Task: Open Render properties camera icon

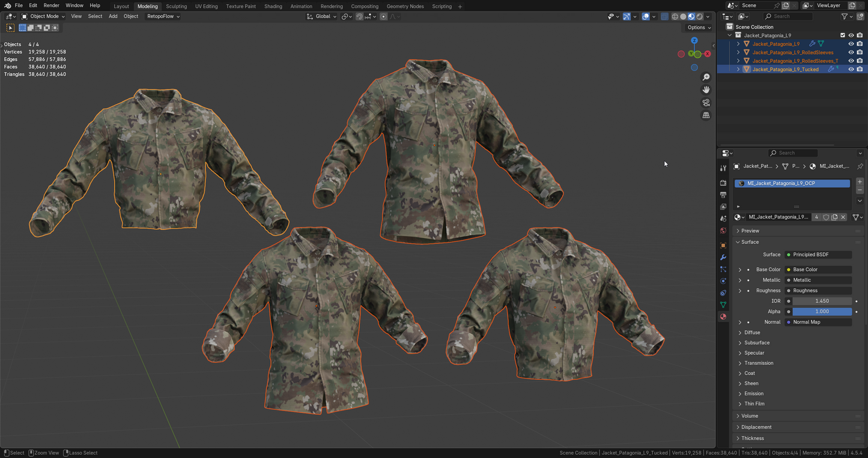Action: coord(723,182)
